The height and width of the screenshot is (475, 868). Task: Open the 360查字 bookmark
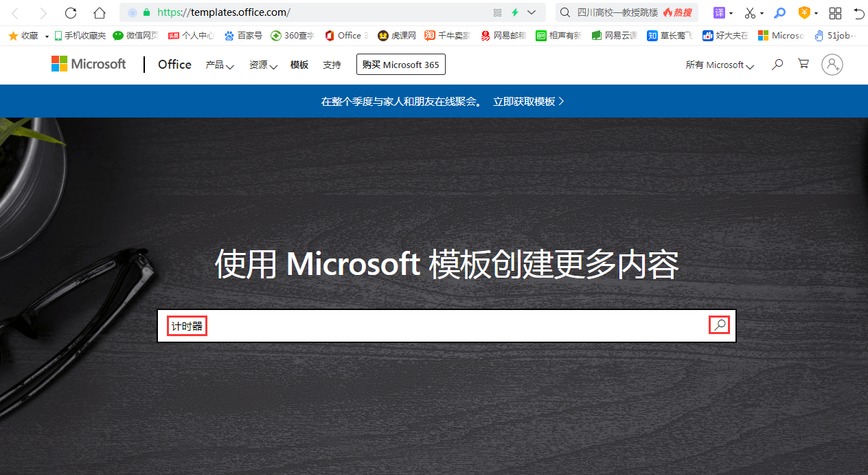coord(293,36)
